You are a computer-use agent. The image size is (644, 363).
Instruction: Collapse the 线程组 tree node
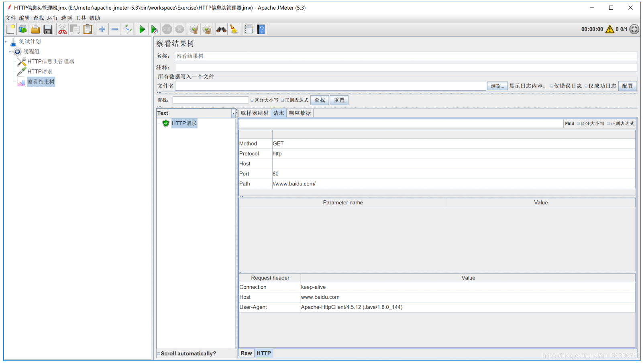click(10, 52)
